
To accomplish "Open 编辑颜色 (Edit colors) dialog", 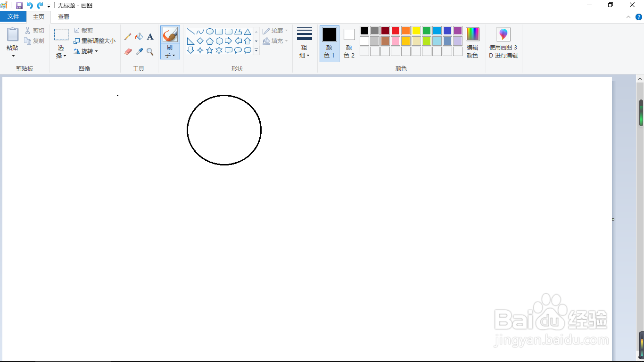I will coord(472,42).
